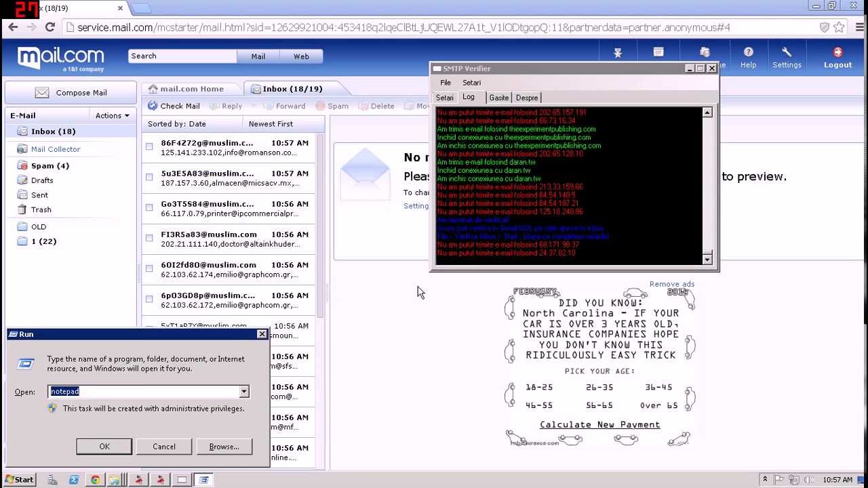The height and width of the screenshot is (488, 868).
Task: Click the star premium icon in header
Action: click(x=618, y=53)
